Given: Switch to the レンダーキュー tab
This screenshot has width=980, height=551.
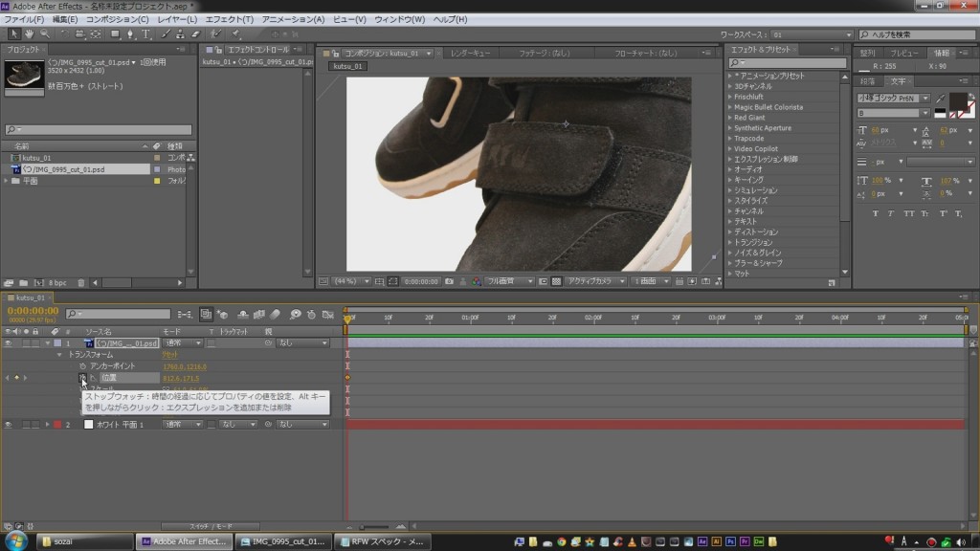Looking at the screenshot, I should 471,54.
